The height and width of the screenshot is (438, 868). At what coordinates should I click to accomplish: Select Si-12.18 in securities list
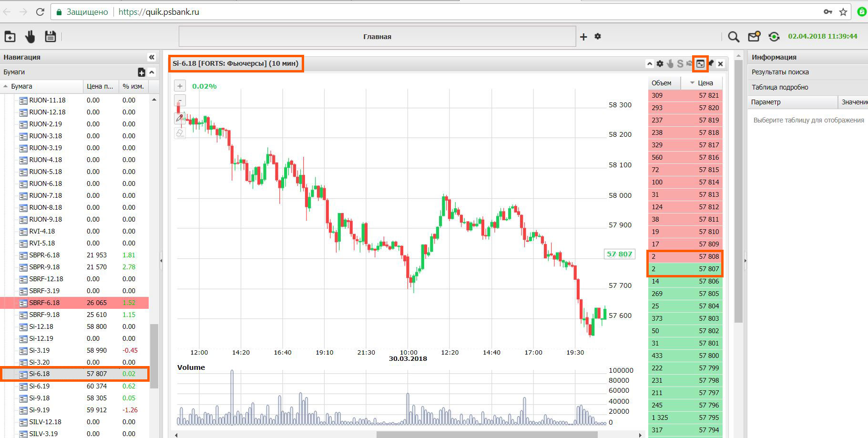click(74, 326)
